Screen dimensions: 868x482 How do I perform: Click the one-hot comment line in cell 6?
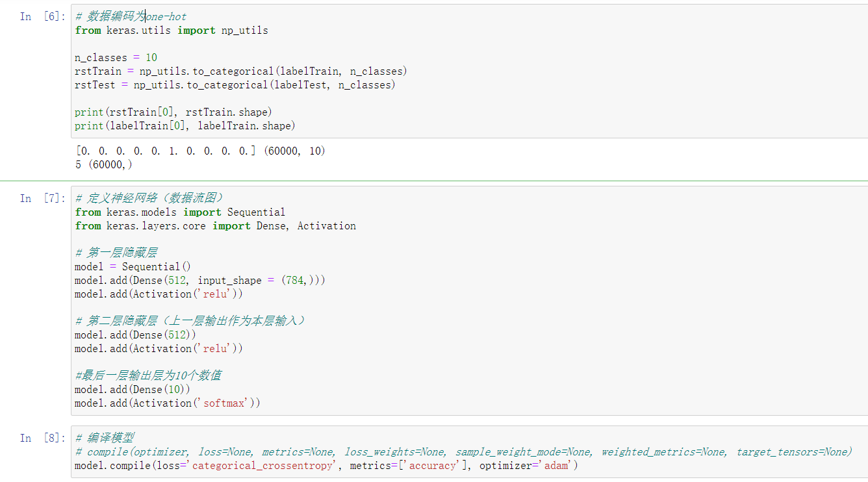point(131,17)
